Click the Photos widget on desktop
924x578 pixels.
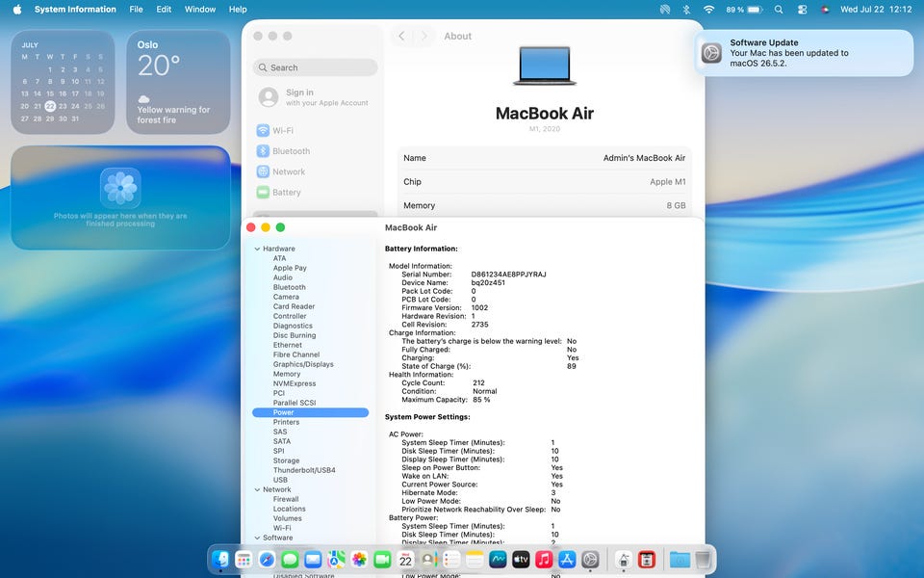120,197
